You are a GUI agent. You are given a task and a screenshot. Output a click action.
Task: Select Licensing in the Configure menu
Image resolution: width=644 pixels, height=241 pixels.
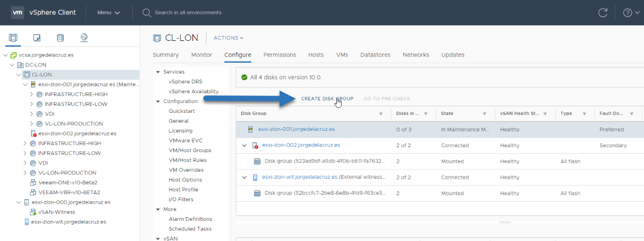[180, 130]
